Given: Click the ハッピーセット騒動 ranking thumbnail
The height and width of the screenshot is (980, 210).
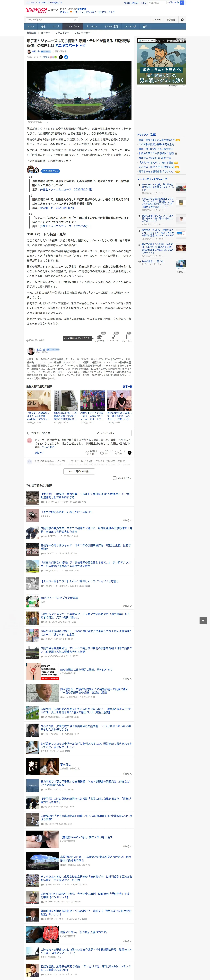Looking at the screenshot, I should pos(181,188).
